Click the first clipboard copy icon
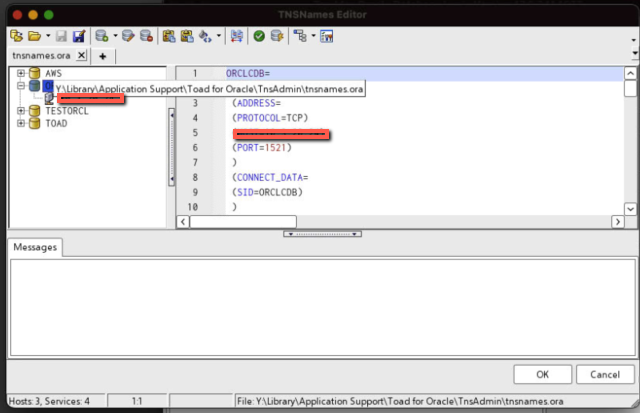640x413 pixels. click(x=169, y=36)
